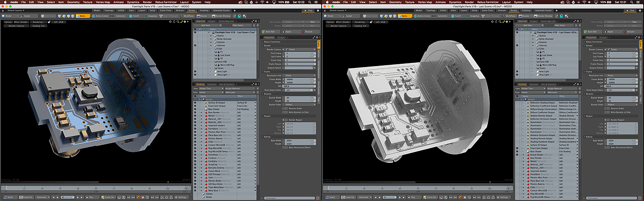This screenshot has height=201, width=644.
Task: Toggle visibility eye of Internos in left window
Action: (195, 46)
